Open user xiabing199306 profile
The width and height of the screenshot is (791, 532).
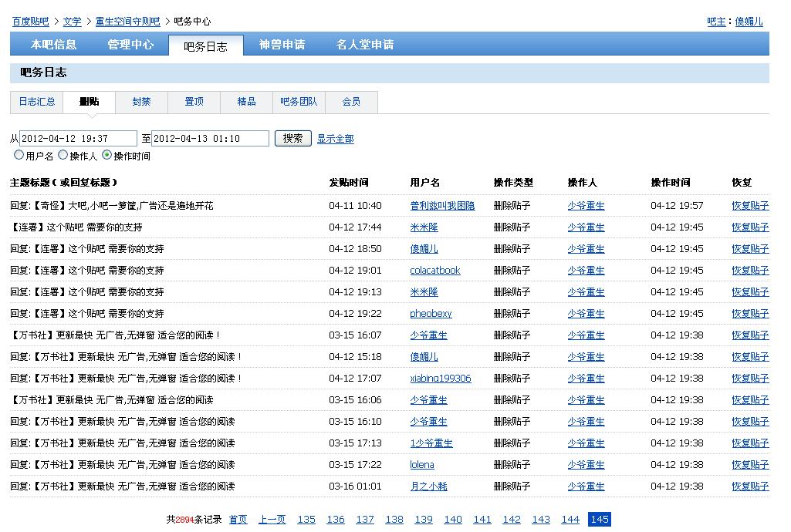(x=441, y=379)
